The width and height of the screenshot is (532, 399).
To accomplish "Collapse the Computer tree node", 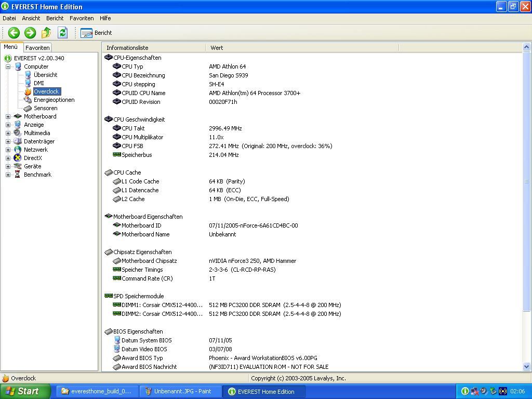I will [8, 66].
